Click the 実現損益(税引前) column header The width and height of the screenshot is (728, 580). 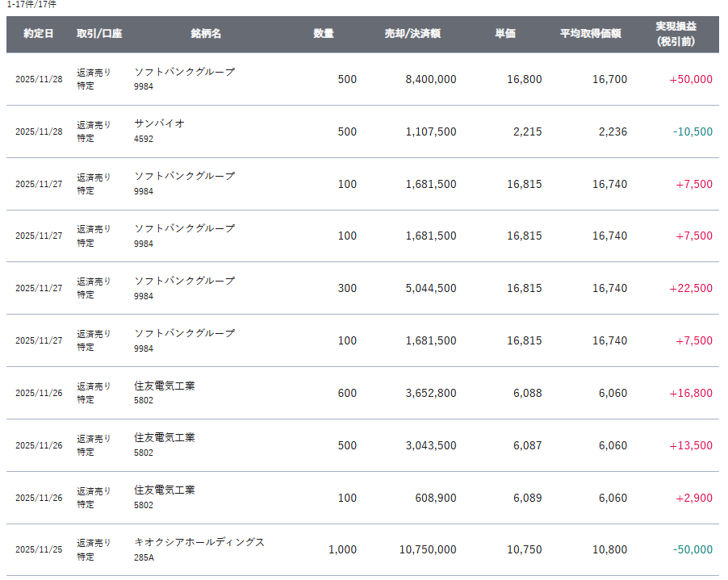(676, 34)
